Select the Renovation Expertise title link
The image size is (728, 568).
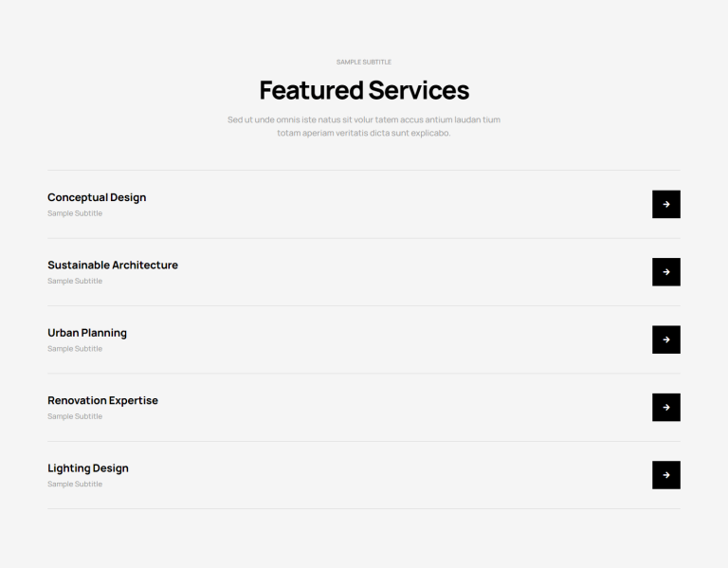[x=102, y=400]
